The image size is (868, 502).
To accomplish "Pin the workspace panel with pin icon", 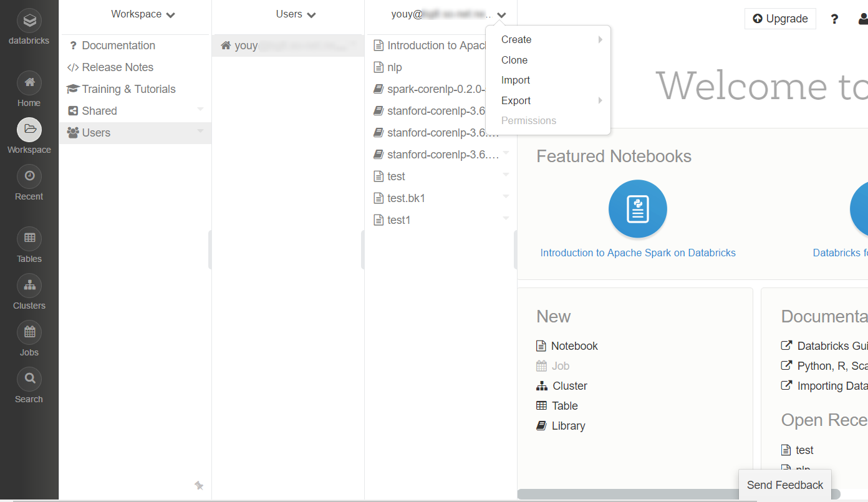I will pyautogui.click(x=199, y=485).
